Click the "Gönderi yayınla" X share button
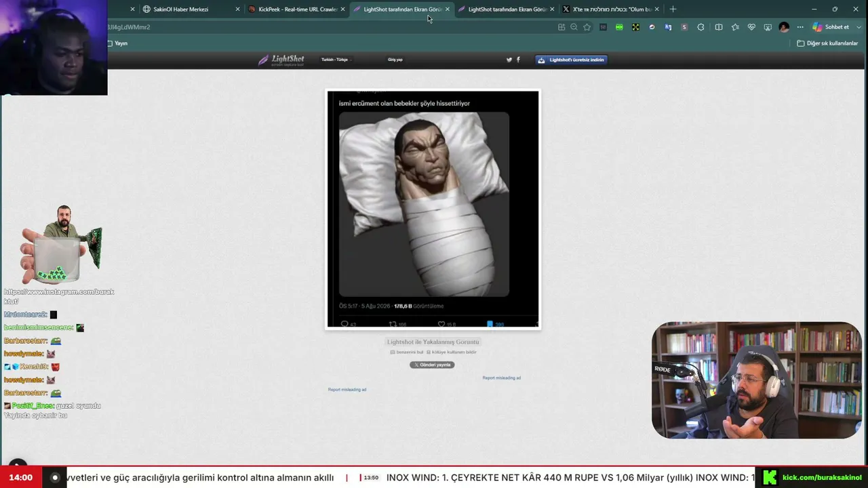Viewport: 868px width, 488px height. pos(432,365)
